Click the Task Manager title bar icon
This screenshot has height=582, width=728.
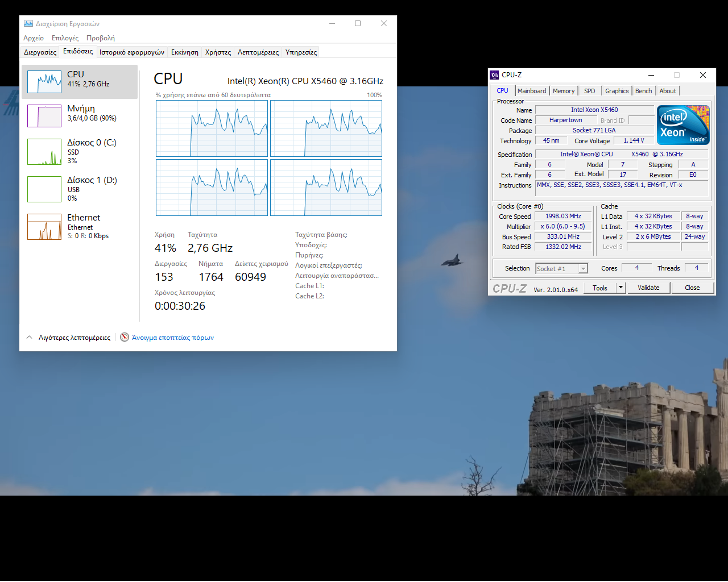(x=28, y=23)
